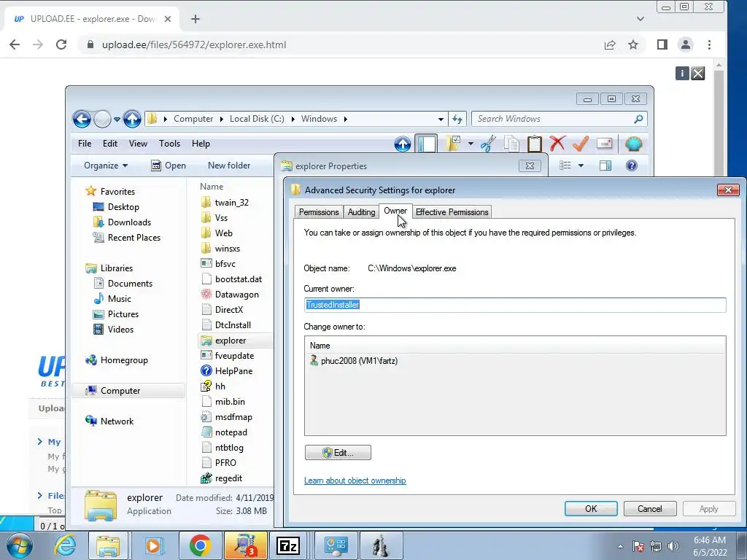The height and width of the screenshot is (560, 747).
Task: Open the view options dropdown arrow
Action: [x=581, y=166]
